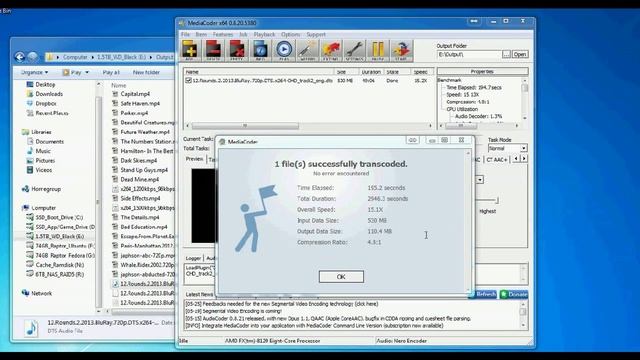640x360 pixels.
Task: Click the Delete toolbar icon in MediaCoder
Action: click(213, 51)
